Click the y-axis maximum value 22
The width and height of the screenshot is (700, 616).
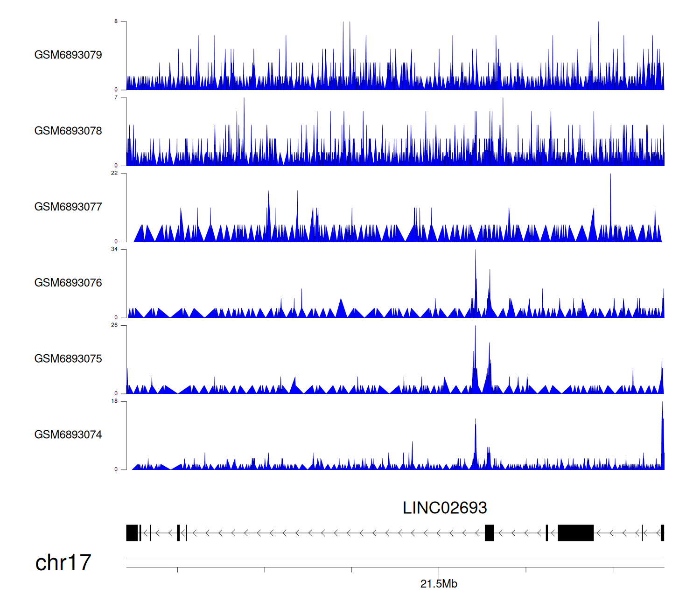[114, 173]
